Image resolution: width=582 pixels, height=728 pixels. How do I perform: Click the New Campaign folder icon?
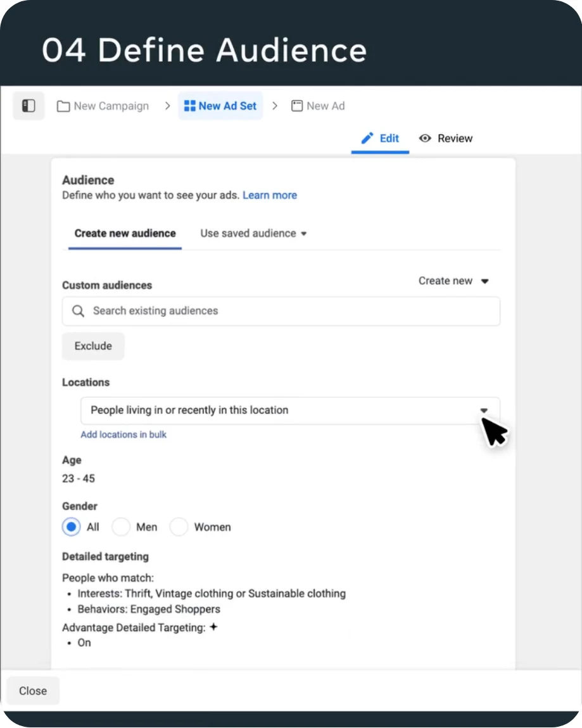63,106
